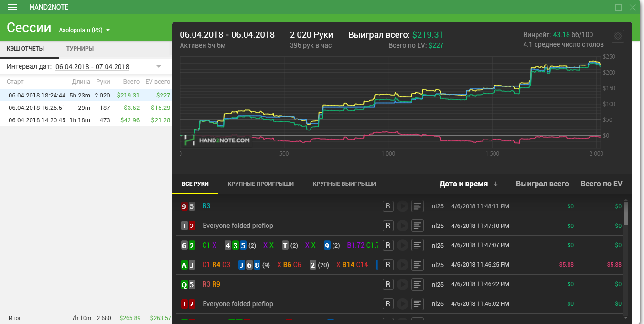Viewport: 644px width, 324px height.
Task: Select session started 06.04.2018 14:20:45
Action: [x=86, y=120]
